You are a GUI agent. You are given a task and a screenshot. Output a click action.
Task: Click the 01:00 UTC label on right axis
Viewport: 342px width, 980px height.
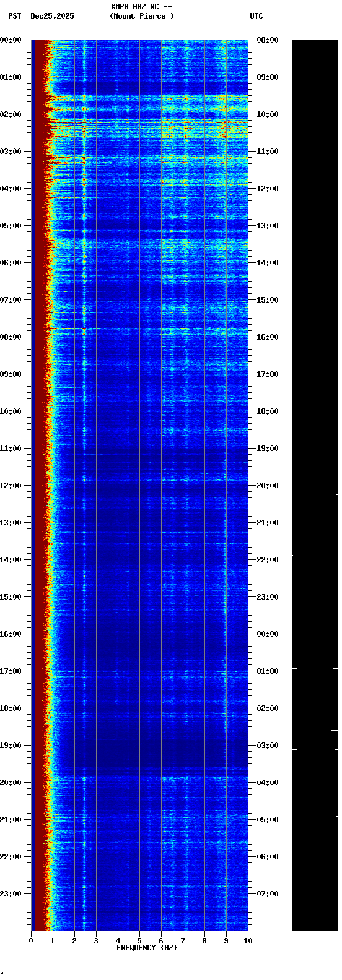268,671
